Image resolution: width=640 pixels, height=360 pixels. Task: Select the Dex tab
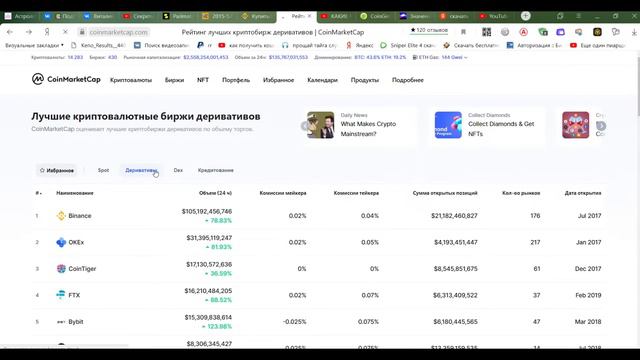(x=178, y=170)
